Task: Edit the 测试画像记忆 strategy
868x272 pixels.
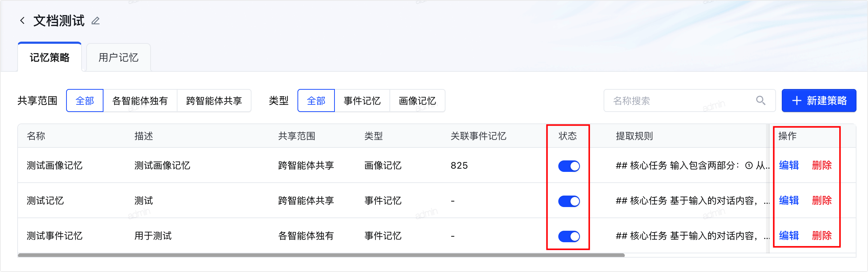Action: coord(789,165)
